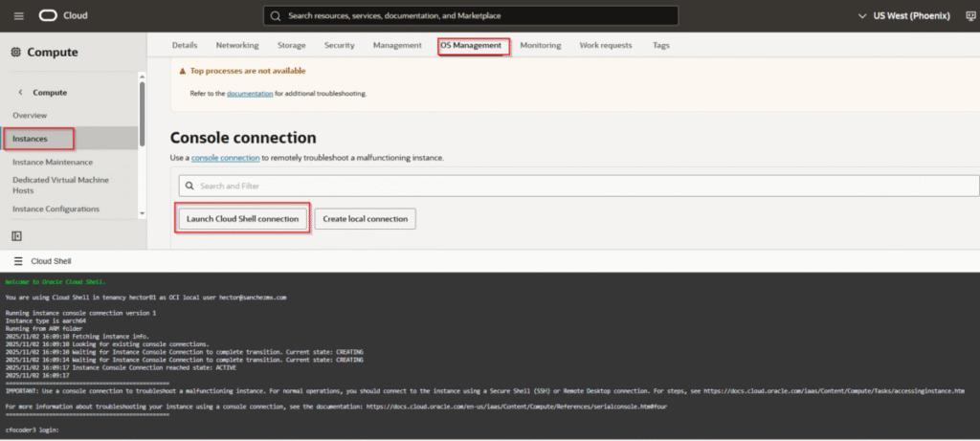Select Instance Maintenance in the sidebar
The image size is (980, 441).
point(53,162)
